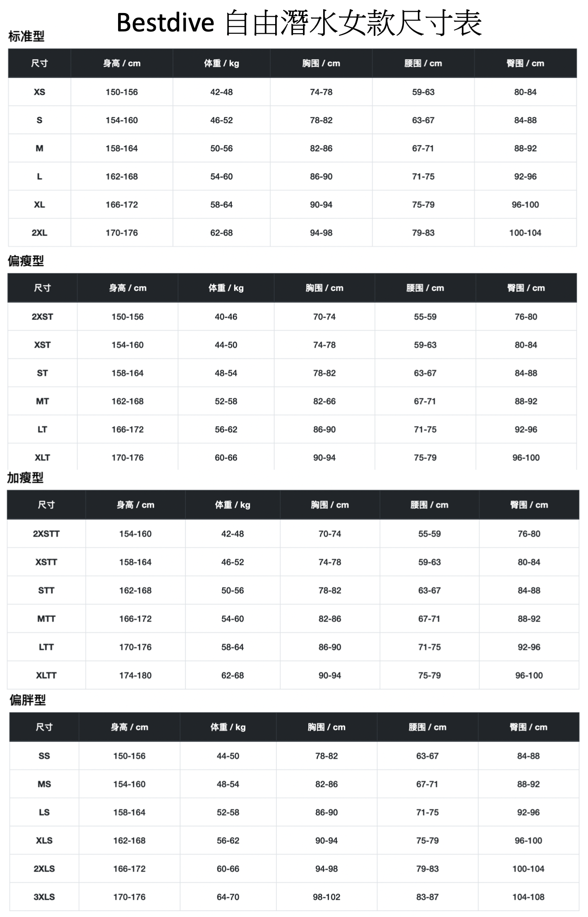Image resolution: width=588 pixels, height=917 pixels.
Task: Click the XLTT size row label
Action: point(46,675)
